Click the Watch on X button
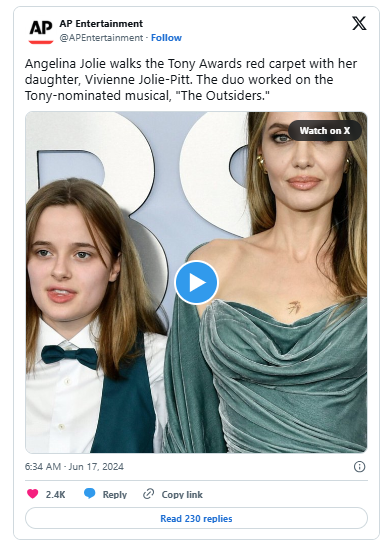 [x=325, y=130]
